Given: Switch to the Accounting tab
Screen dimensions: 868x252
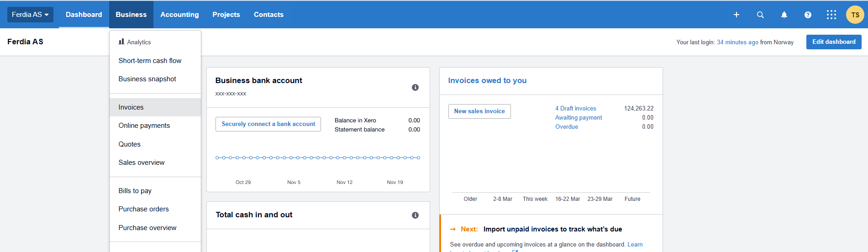Looking at the screenshot, I should pyautogui.click(x=179, y=15).
